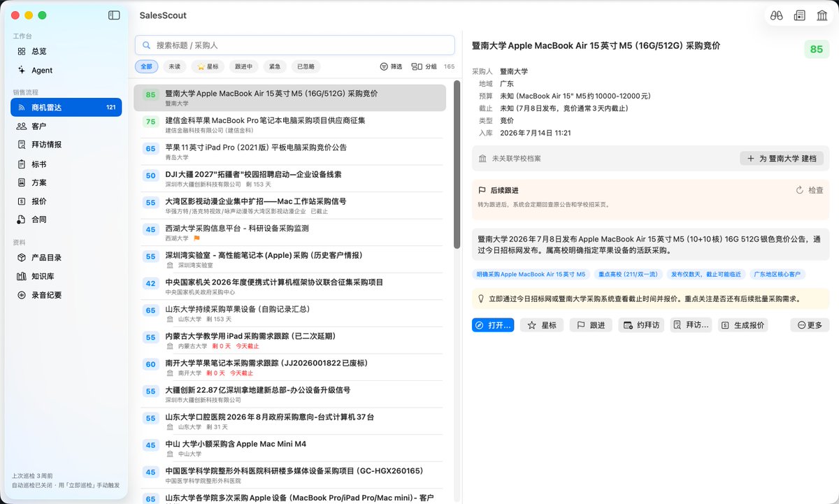Click the orange flag on 西湖大学 row
839x504 pixels.
click(x=196, y=238)
